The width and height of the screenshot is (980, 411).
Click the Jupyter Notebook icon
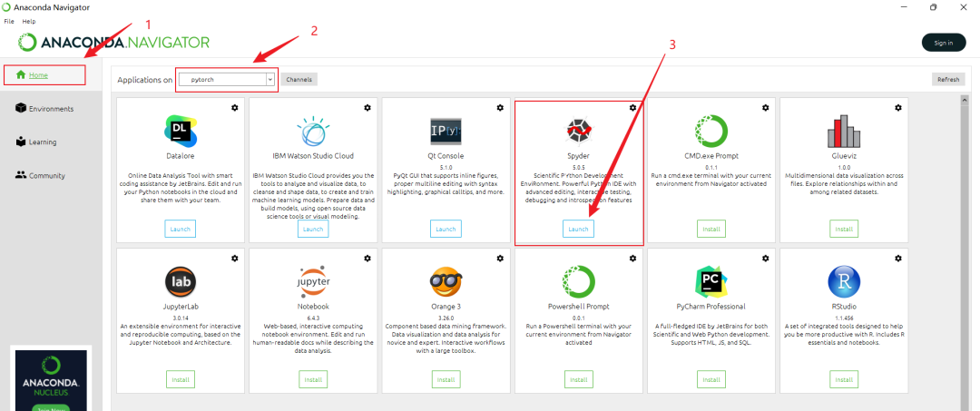(313, 281)
